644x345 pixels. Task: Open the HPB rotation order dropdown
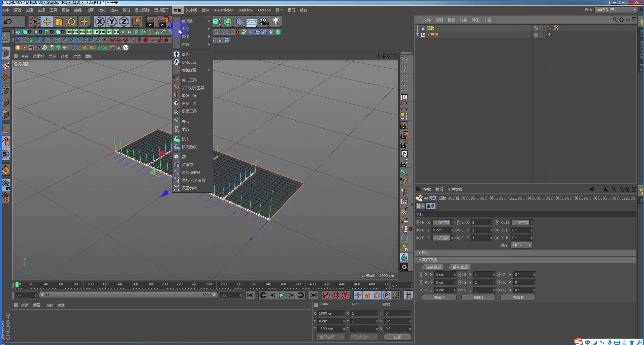point(521,245)
